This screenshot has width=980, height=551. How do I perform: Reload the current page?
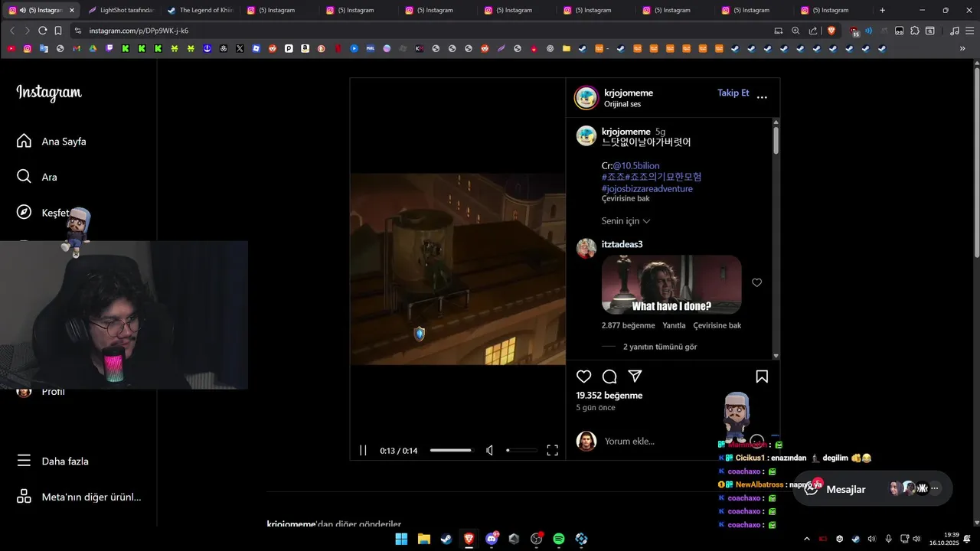pyautogui.click(x=43, y=31)
